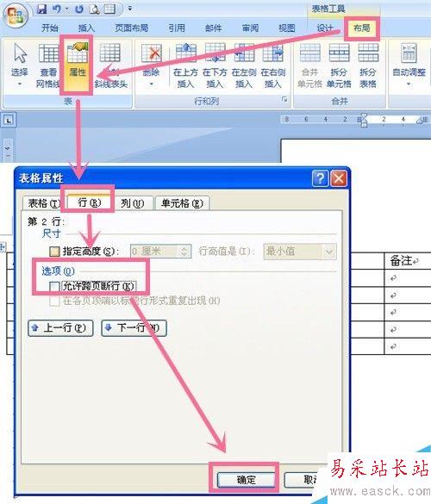Go to 上一行 previous row
Viewport: 431px width, 504px height.
[x=60, y=328]
